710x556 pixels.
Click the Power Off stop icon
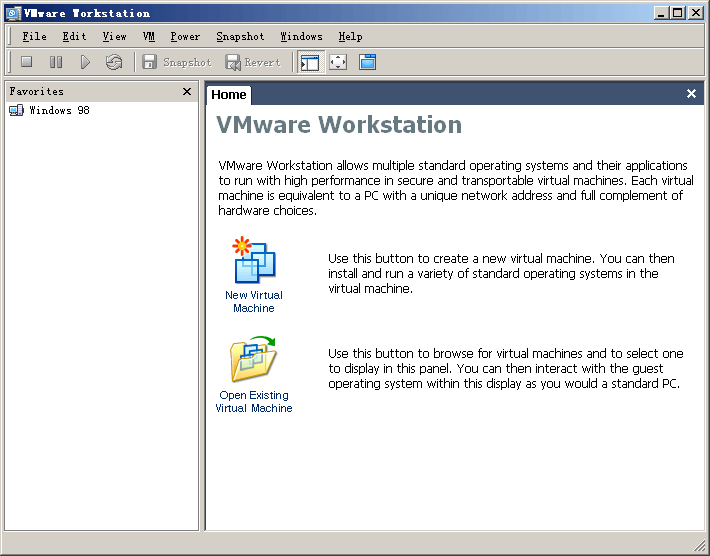pos(27,62)
